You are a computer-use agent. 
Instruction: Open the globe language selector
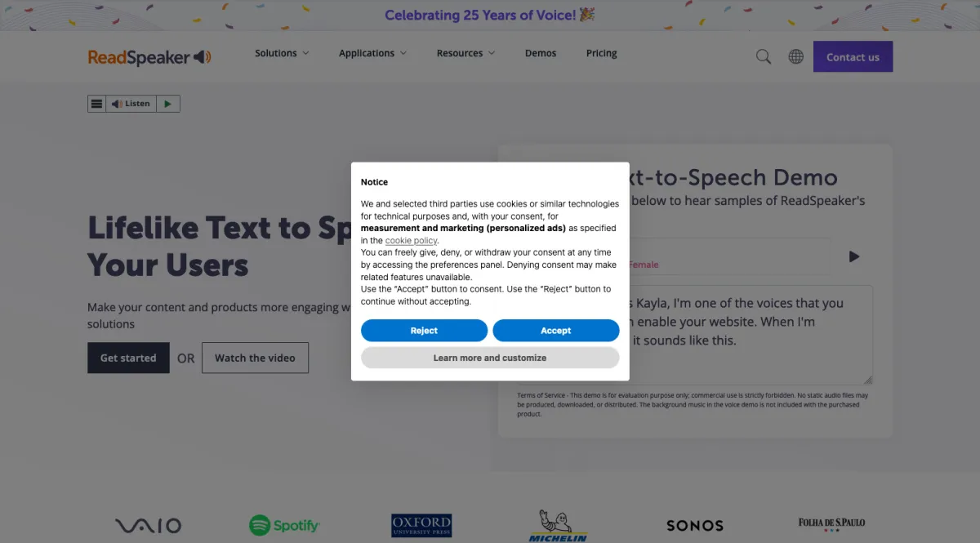click(x=796, y=57)
